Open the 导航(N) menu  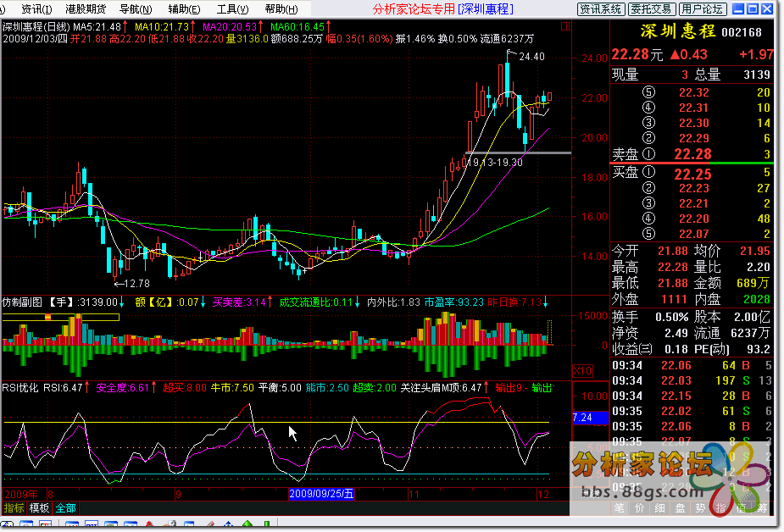[x=136, y=9]
